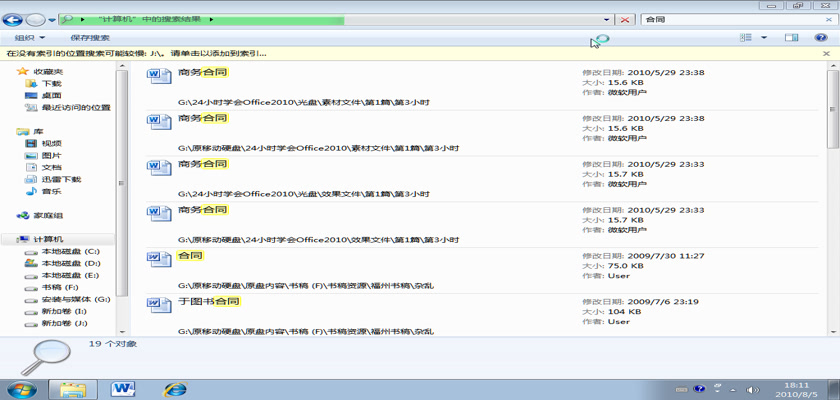Select 本地磁盘 (C:) in the sidebar
Image resolution: width=840 pixels, height=400 pixels.
tap(69, 251)
